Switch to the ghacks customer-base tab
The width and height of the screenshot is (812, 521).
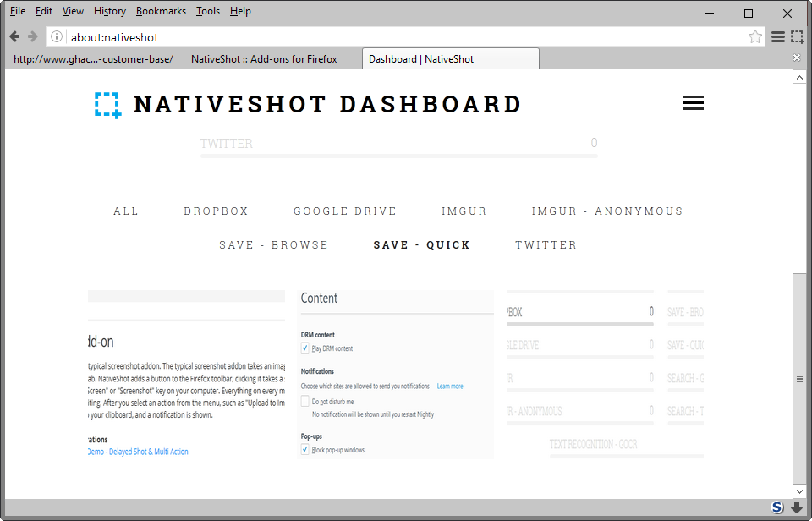(x=93, y=59)
